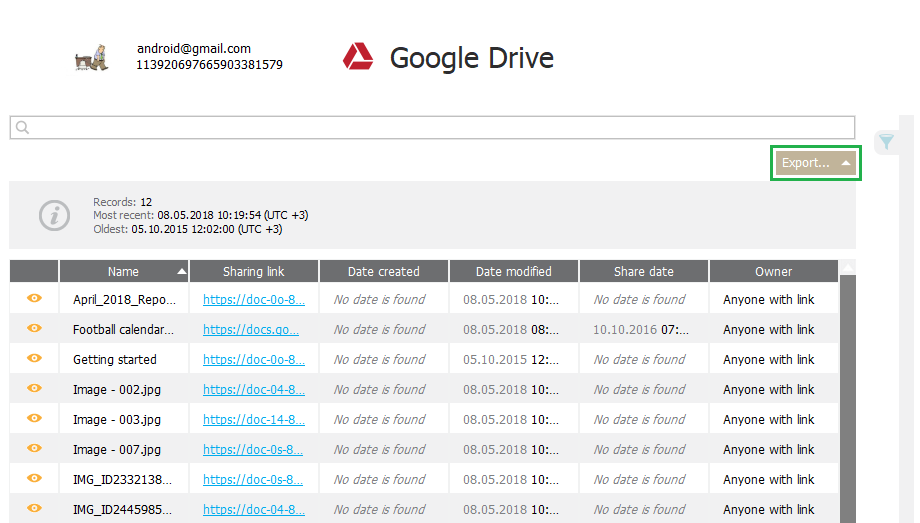Click eye icon beside Image - 007.jpg
This screenshot has width=920, height=523.
[35, 449]
